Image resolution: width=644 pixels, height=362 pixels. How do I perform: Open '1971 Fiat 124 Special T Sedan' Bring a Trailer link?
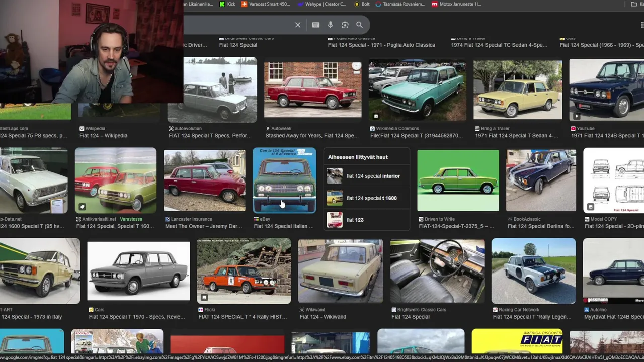pos(517,136)
